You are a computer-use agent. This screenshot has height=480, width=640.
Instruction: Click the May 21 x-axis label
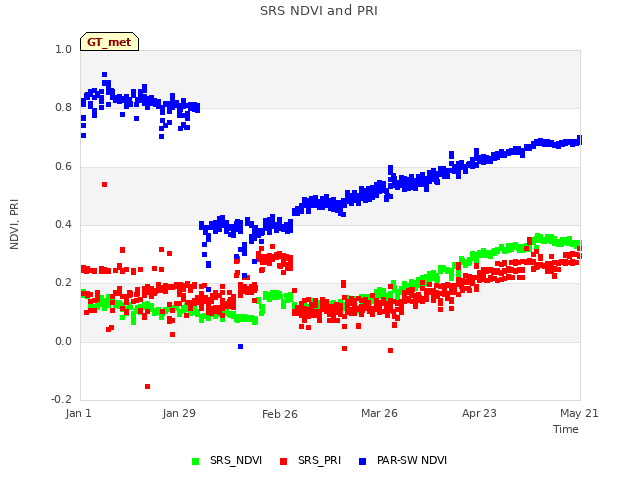(x=579, y=413)
